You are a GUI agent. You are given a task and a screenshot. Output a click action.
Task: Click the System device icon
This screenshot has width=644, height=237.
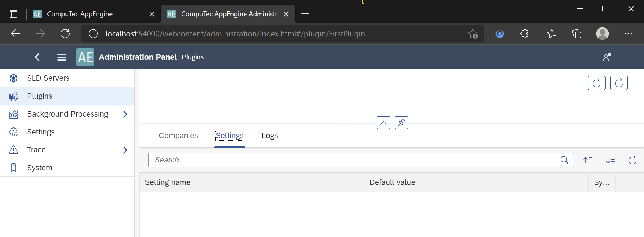(13, 168)
